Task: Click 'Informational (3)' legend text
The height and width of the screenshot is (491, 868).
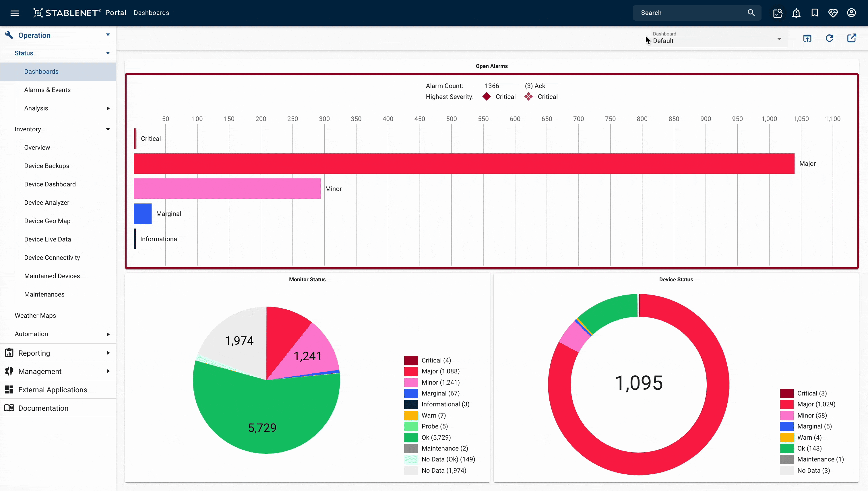Action: (x=445, y=404)
